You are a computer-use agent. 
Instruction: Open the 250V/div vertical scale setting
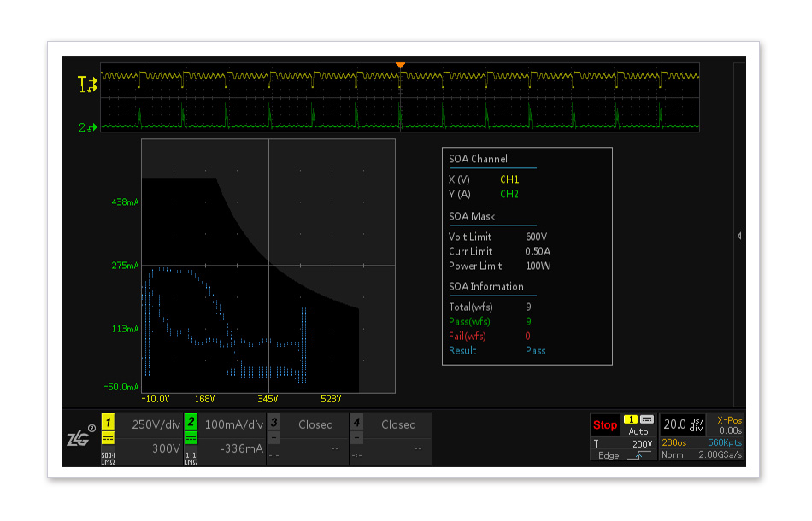point(154,424)
